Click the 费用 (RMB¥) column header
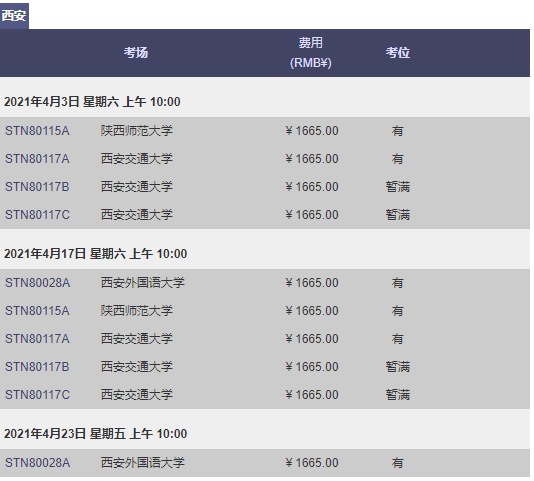Viewport: 534px width, 481px height. pos(311,53)
